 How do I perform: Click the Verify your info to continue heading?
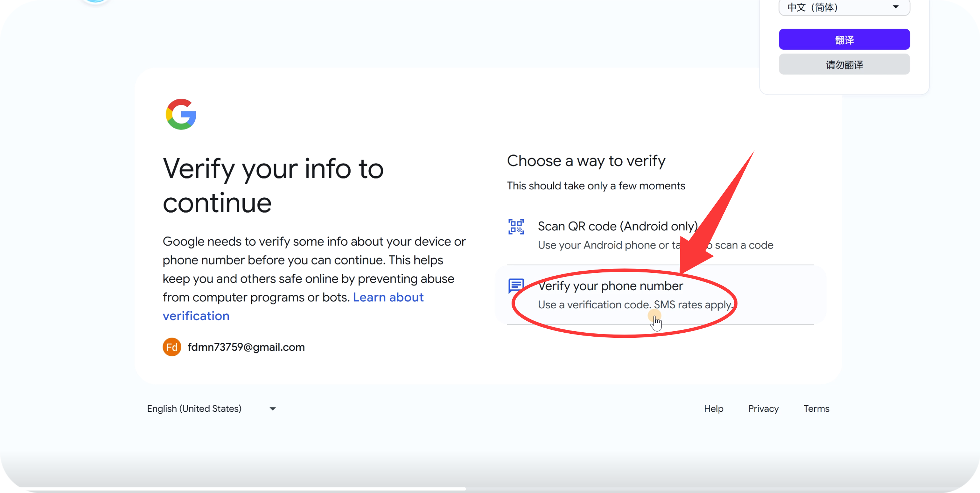coord(273,185)
